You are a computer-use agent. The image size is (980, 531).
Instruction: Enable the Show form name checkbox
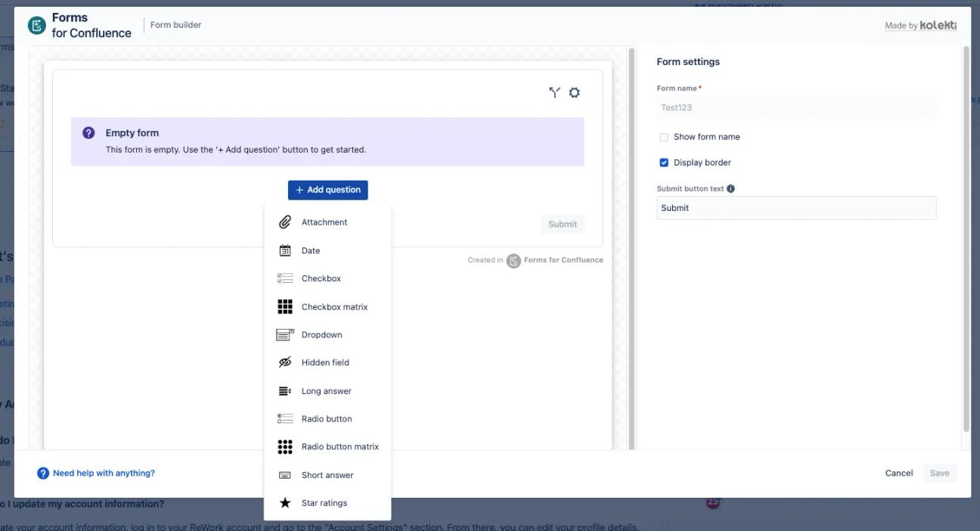(664, 137)
